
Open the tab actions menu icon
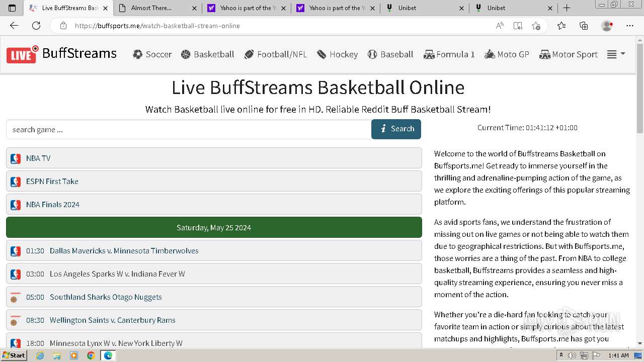[12, 8]
